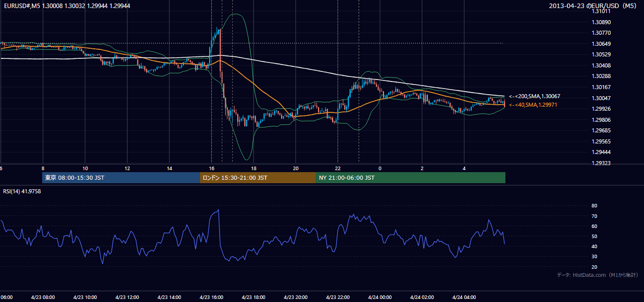Click price axis label 1.29565

pos(601,141)
